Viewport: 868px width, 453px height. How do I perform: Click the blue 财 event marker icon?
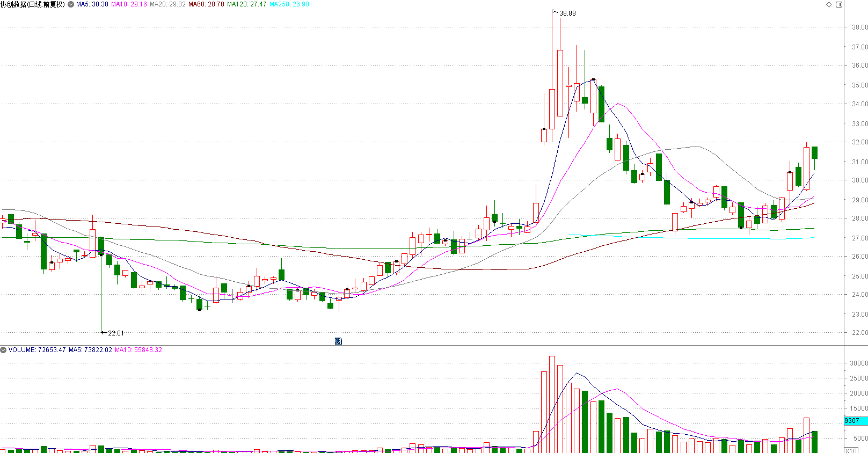[338, 341]
